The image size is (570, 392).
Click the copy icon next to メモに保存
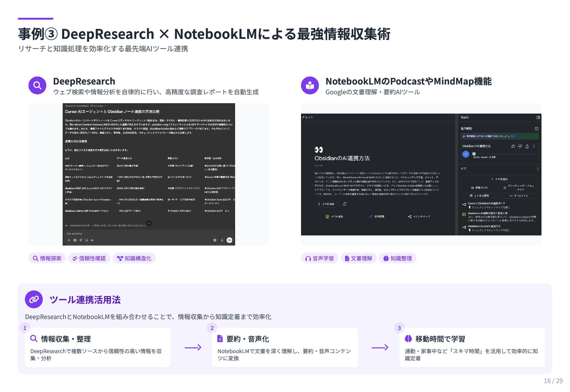tap(345, 204)
